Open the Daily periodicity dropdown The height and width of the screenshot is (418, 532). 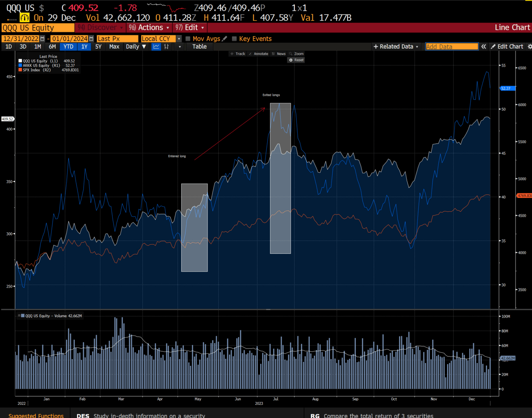click(x=136, y=46)
